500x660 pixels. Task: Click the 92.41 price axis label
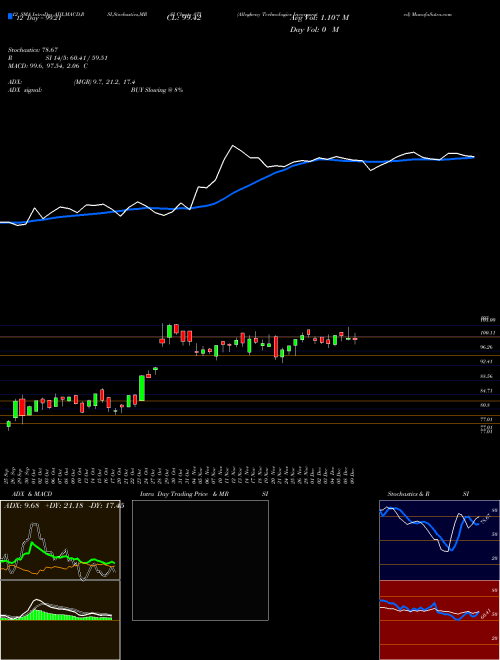click(487, 362)
